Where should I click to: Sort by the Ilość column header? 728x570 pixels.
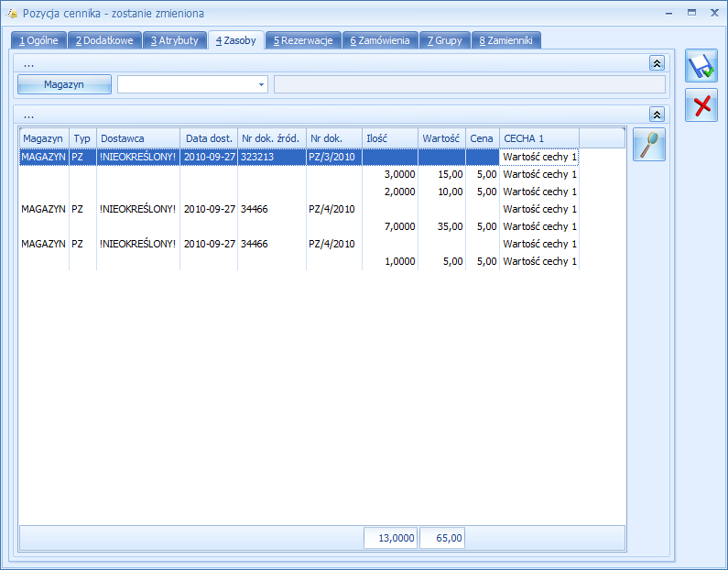pyautogui.click(x=390, y=138)
